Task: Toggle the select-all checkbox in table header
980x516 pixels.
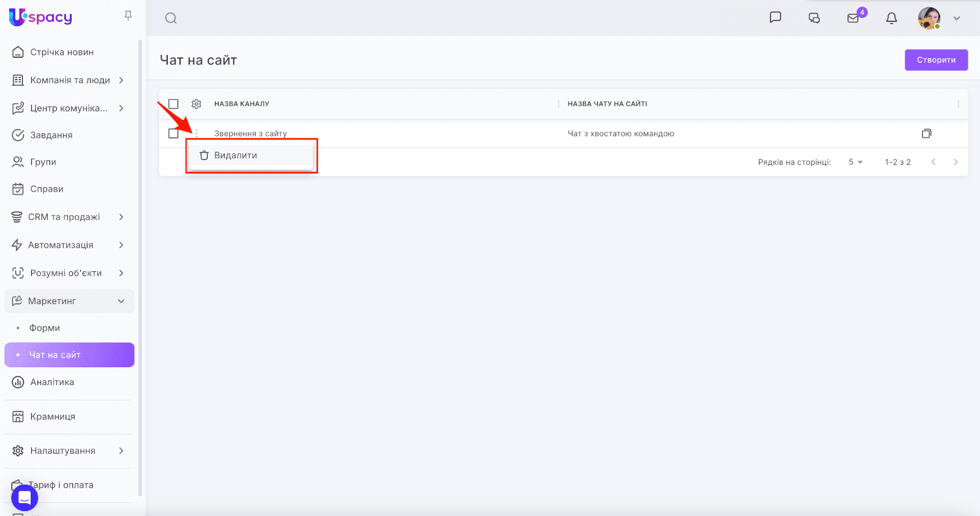Action: pos(173,104)
